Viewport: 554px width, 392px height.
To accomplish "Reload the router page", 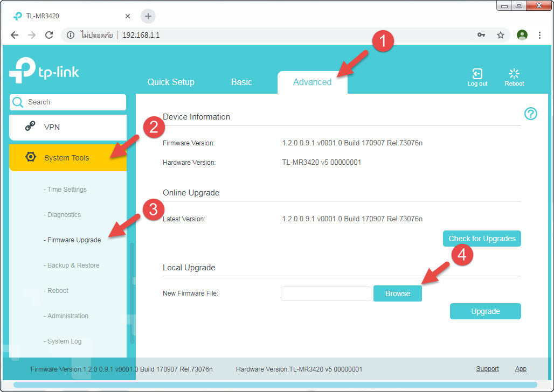I will click(x=49, y=35).
